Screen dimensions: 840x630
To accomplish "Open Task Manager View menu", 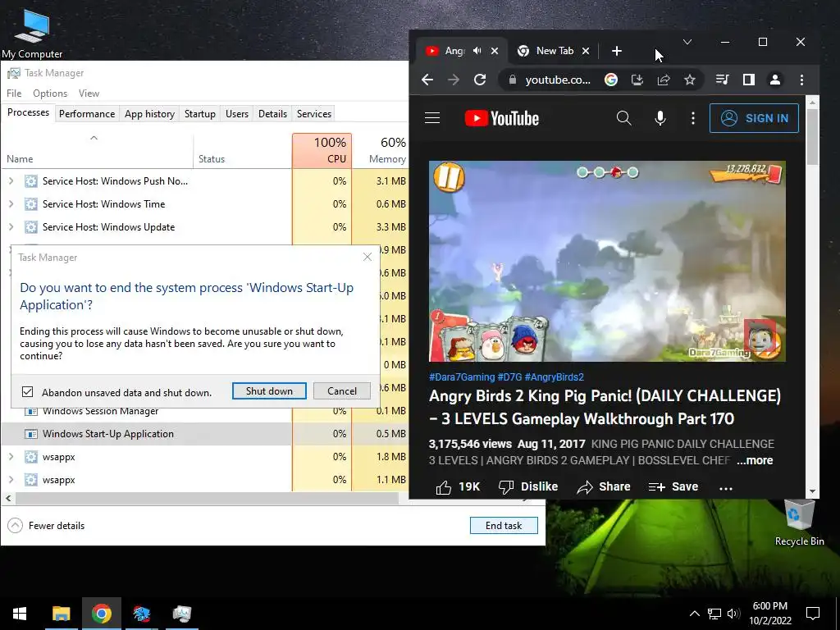I will [x=89, y=94].
